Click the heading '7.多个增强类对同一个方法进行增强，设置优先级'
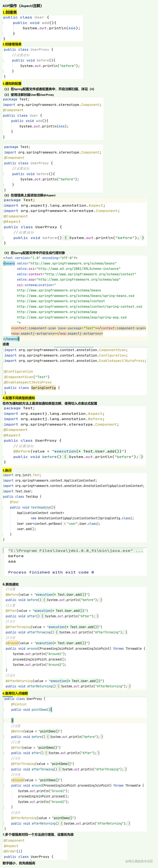158x868 pixels. [x=38, y=835]
